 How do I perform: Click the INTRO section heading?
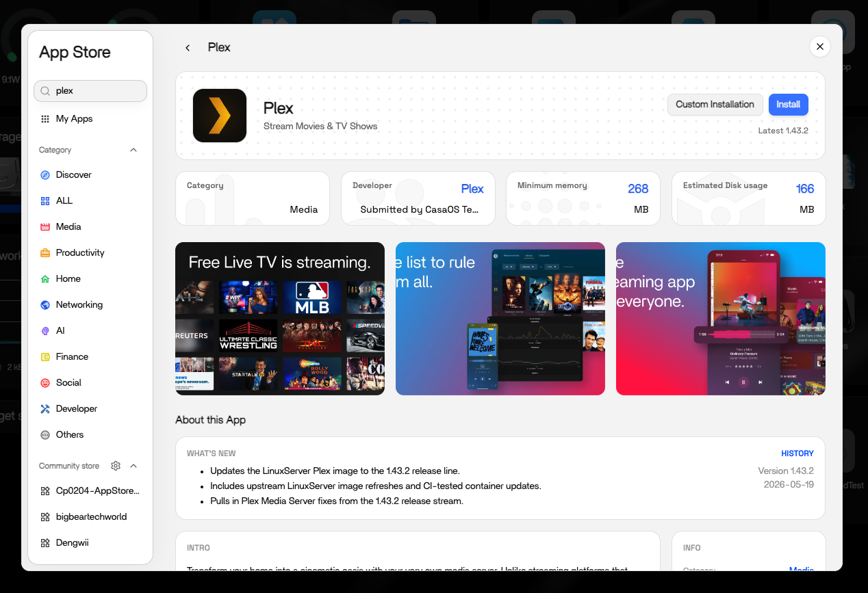199,548
